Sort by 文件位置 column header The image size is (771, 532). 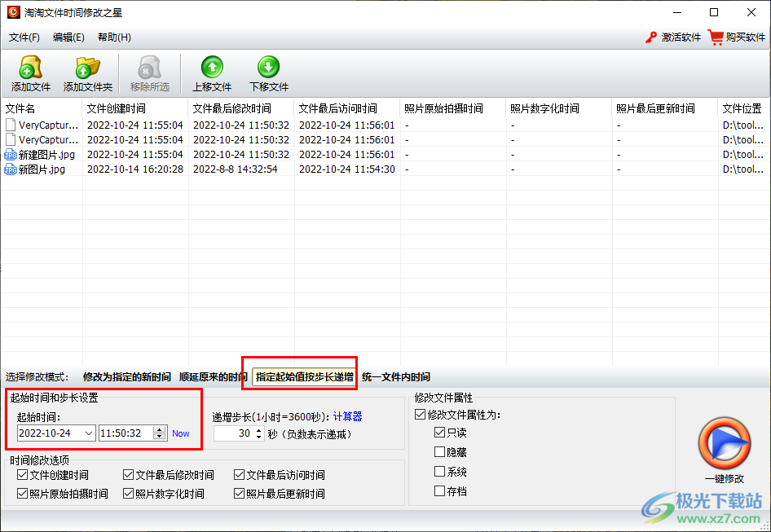tap(743, 108)
